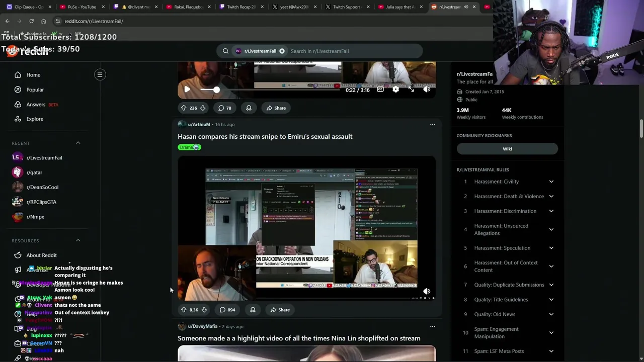Open r/RPClipsGTA recent community
Viewport: 644px width, 362px height.
[x=41, y=202]
